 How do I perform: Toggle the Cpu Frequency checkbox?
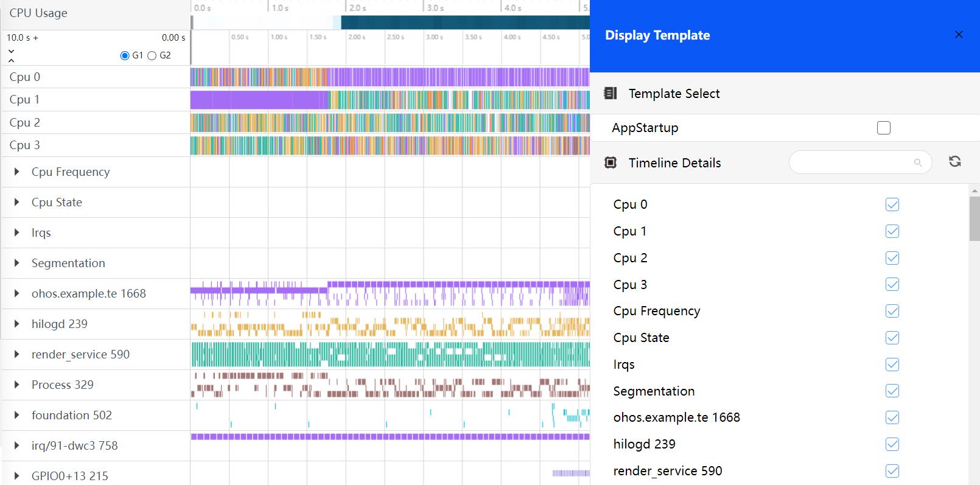(x=892, y=311)
